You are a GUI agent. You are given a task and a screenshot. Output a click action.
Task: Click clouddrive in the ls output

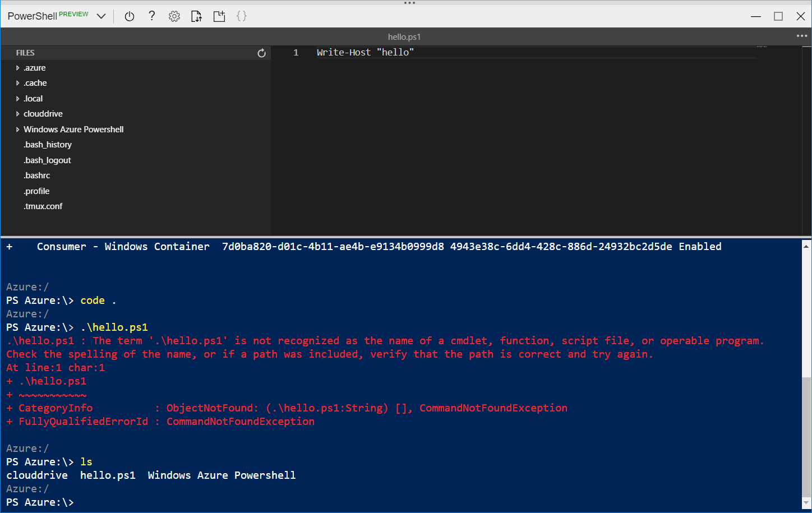[x=37, y=475]
